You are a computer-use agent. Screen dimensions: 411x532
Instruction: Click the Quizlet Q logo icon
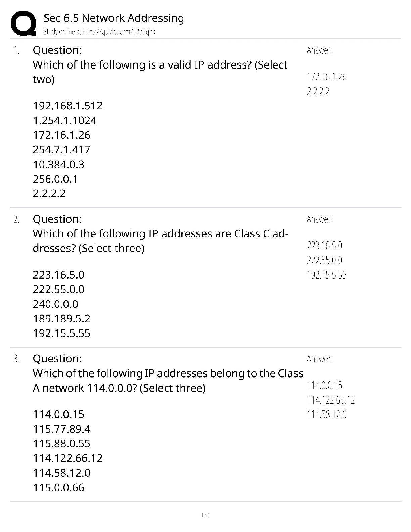coord(24,24)
